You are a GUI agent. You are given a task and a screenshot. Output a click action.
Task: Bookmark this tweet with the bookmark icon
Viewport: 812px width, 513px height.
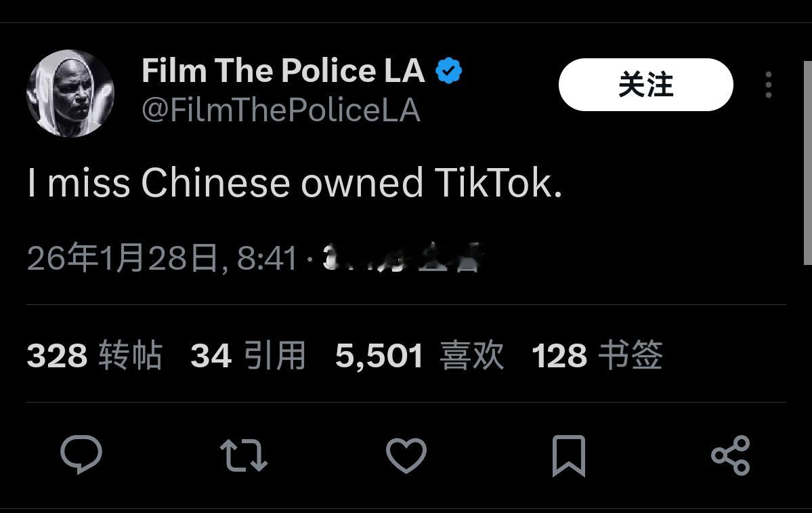[x=568, y=455]
